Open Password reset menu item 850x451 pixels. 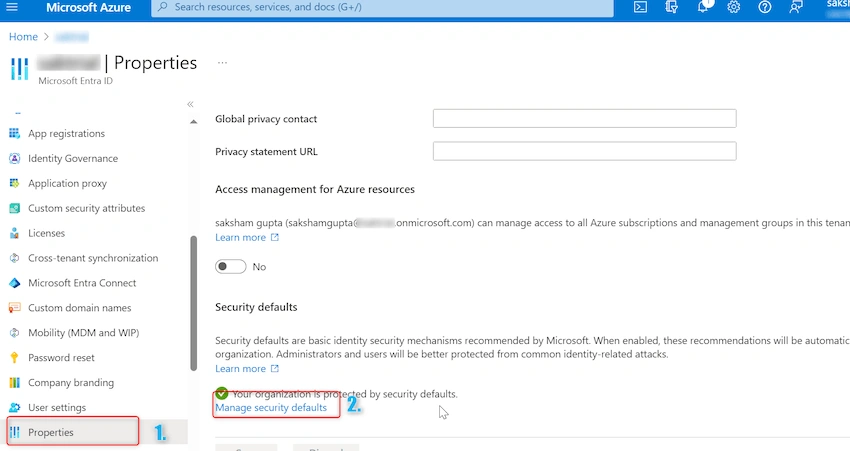[x=61, y=358]
